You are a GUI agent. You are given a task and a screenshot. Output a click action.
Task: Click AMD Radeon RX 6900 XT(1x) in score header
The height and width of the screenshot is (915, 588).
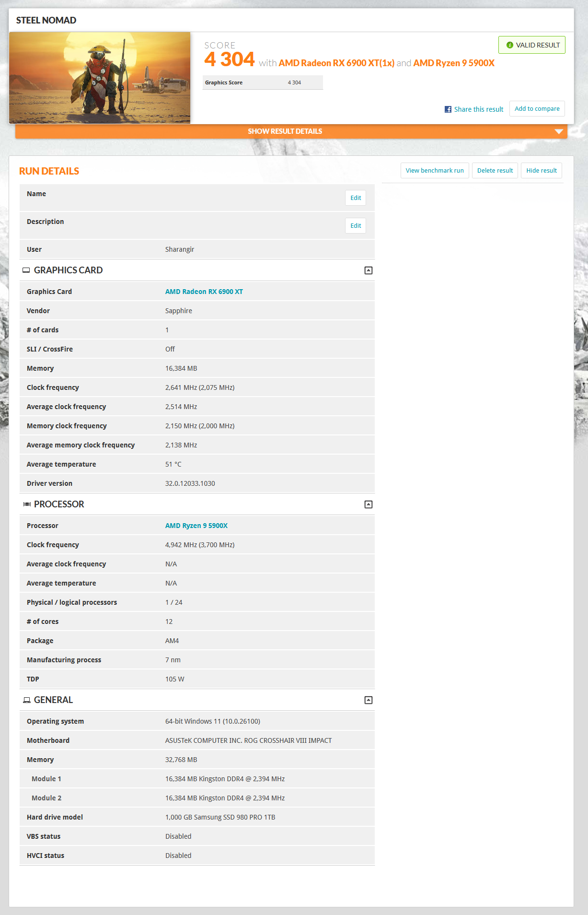[336, 63]
